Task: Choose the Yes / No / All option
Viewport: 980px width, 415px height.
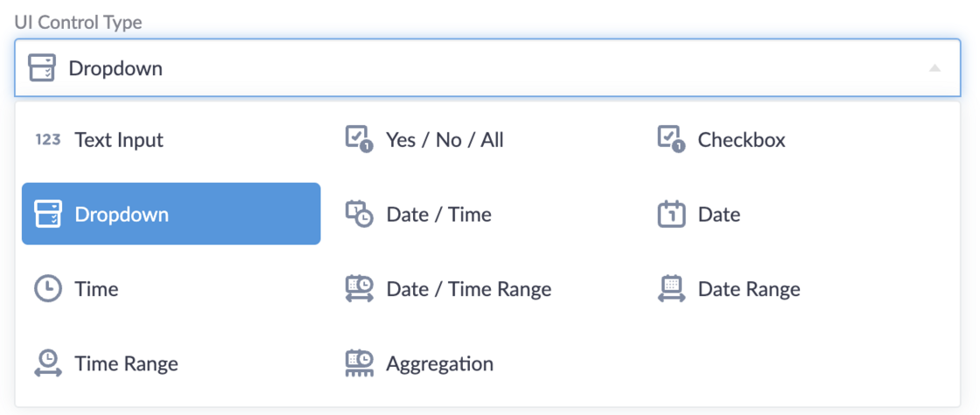Action: 444,140
